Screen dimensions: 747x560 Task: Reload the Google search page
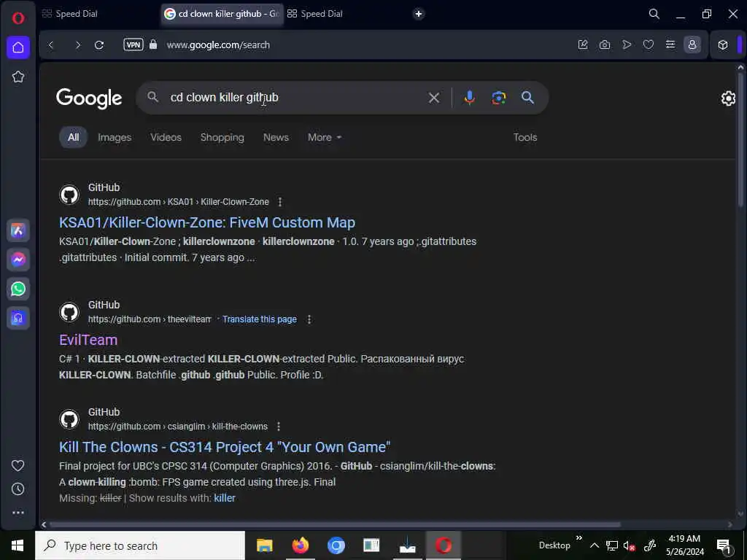pyautogui.click(x=99, y=44)
